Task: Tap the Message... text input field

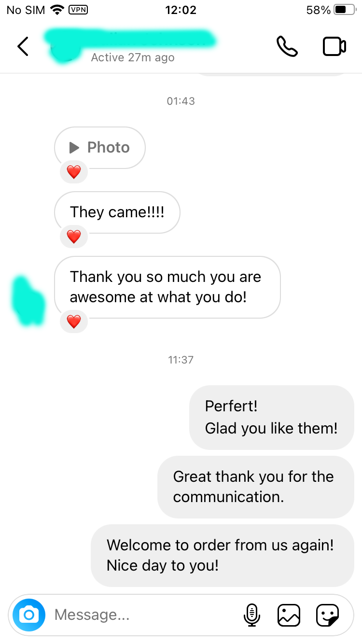Action: coord(145,615)
